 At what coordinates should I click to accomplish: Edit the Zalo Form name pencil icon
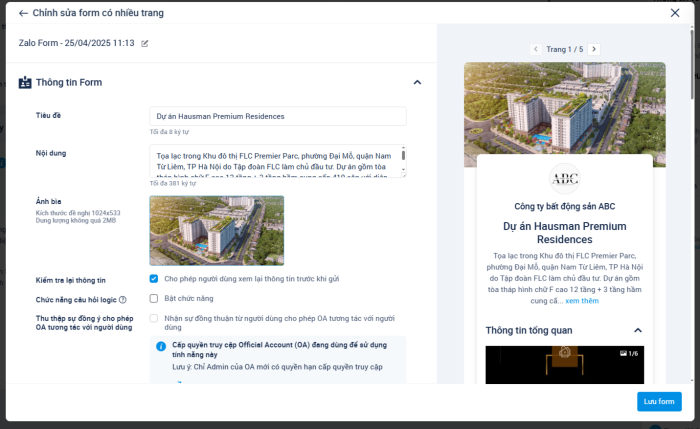[x=145, y=43]
